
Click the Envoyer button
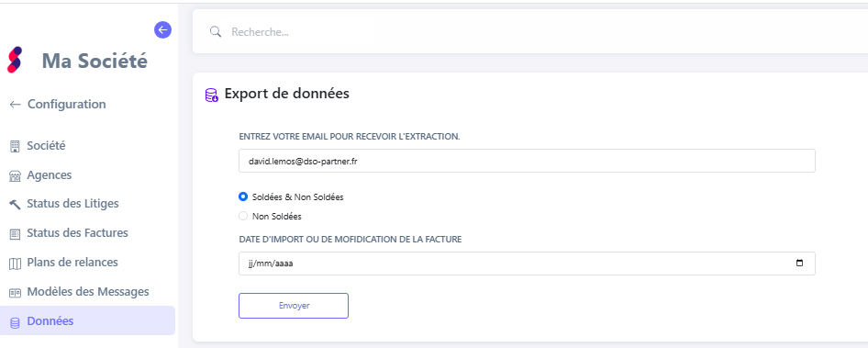[x=294, y=306]
